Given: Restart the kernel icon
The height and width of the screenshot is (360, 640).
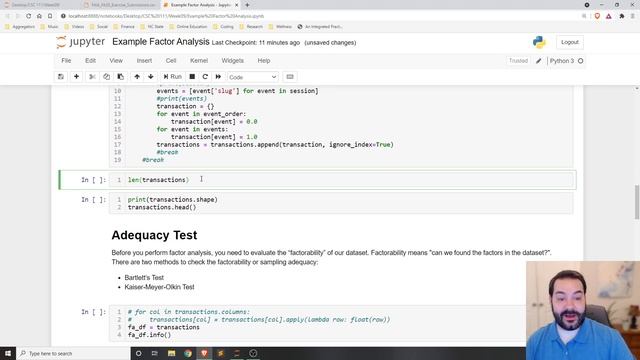Looking at the screenshot, I should coord(205,77).
